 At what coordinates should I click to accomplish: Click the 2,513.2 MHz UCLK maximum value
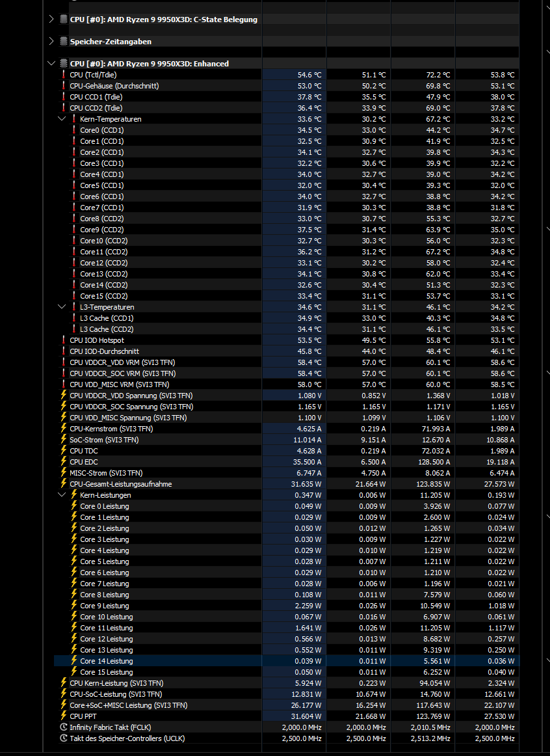tap(430, 738)
